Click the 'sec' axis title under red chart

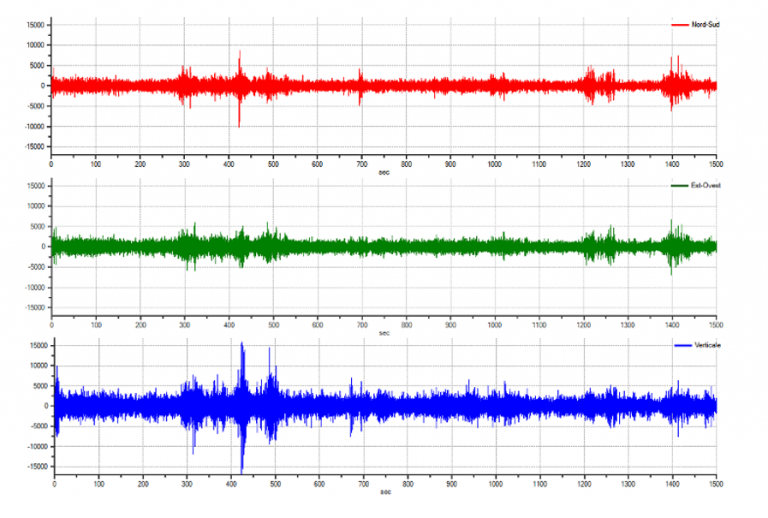pyautogui.click(x=384, y=171)
